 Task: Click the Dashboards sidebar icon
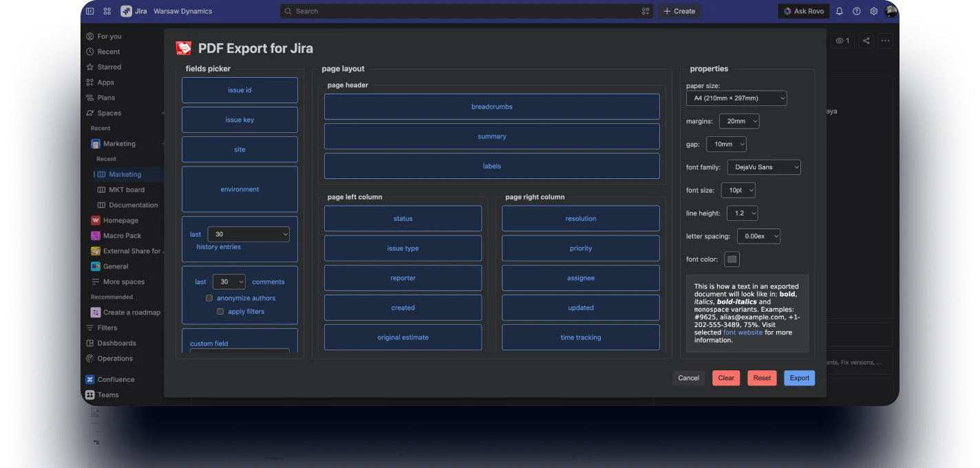(90, 343)
